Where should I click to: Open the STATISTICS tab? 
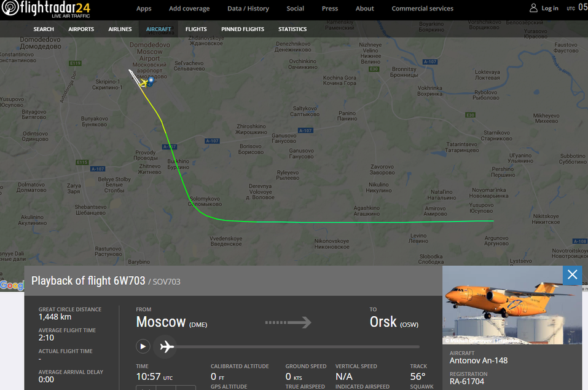(x=292, y=29)
